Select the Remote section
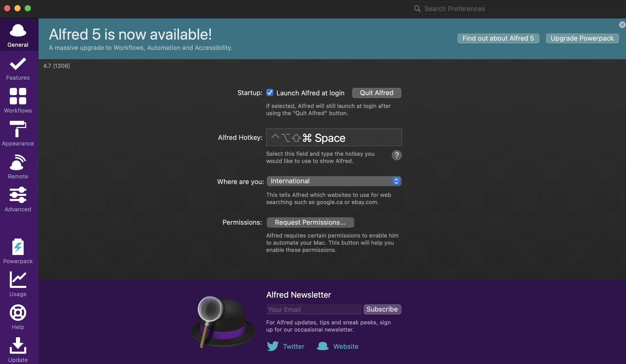The height and width of the screenshot is (364, 626). click(18, 167)
